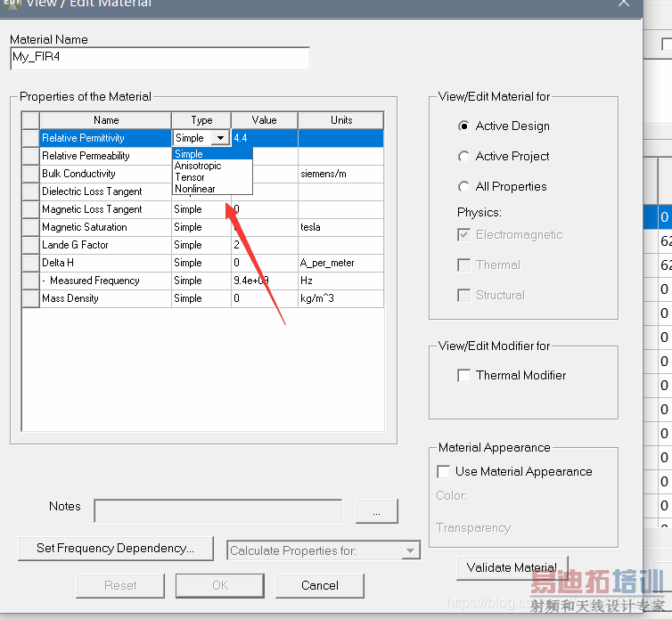
Task: Click the Material Name input field
Action: tap(160, 58)
